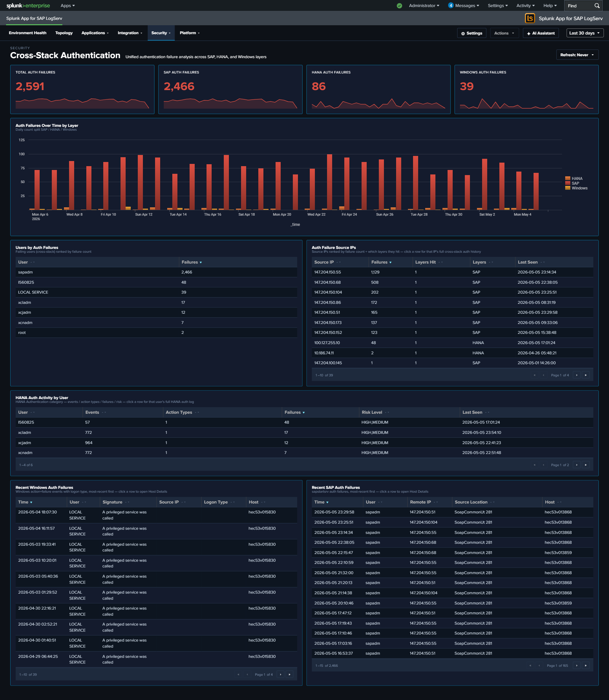Open the sapadm row in Users by Auth Failures
Image resolution: width=609 pixels, height=700 pixels.
coord(156,272)
